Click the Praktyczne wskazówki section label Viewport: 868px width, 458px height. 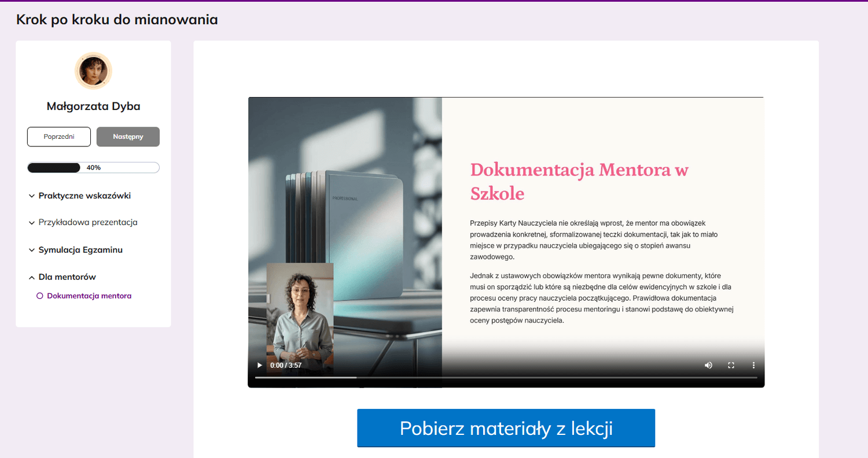pos(84,195)
